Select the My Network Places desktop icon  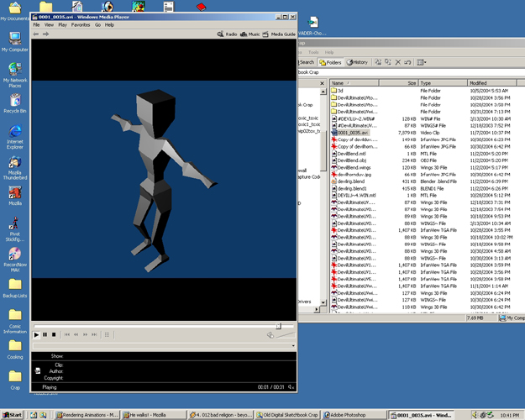tap(15, 76)
